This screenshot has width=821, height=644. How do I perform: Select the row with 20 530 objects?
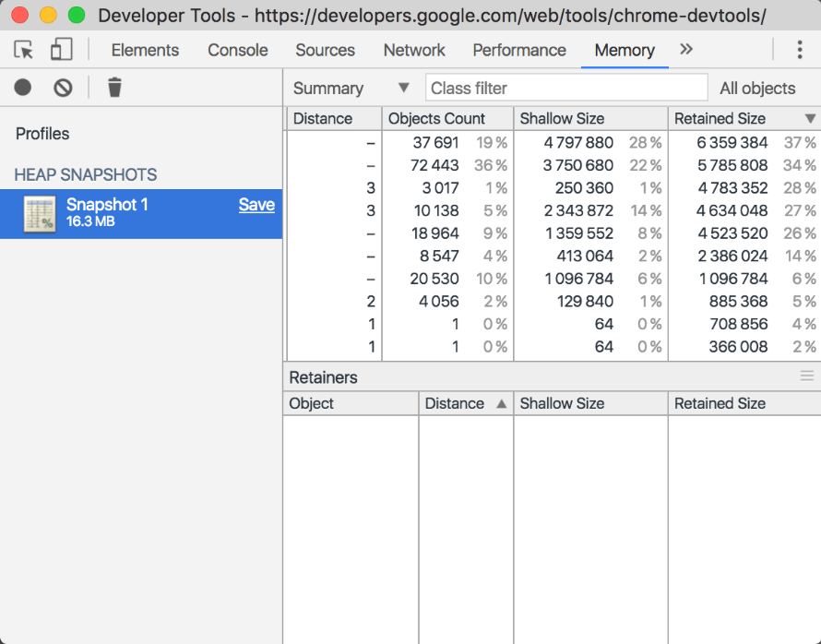(x=554, y=279)
